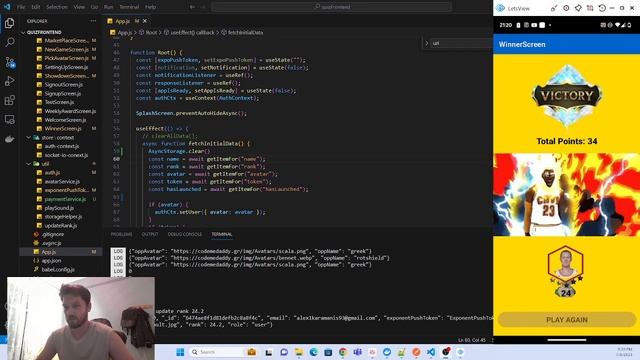Image resolution: width=640 pixels, height=360 pixels.
Task: Open Microsoft Teams from taskbar
Action: coord(358,352)
